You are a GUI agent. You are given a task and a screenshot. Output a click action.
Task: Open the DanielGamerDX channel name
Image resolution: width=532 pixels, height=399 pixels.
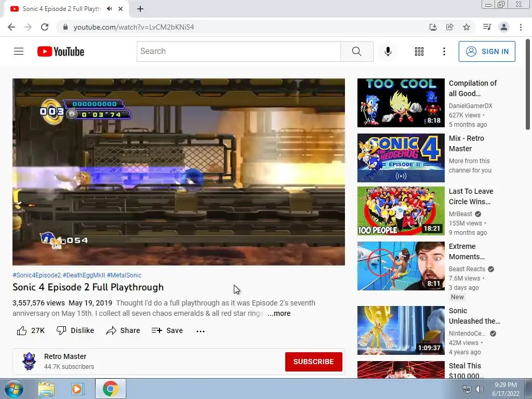tap(470, 106)
